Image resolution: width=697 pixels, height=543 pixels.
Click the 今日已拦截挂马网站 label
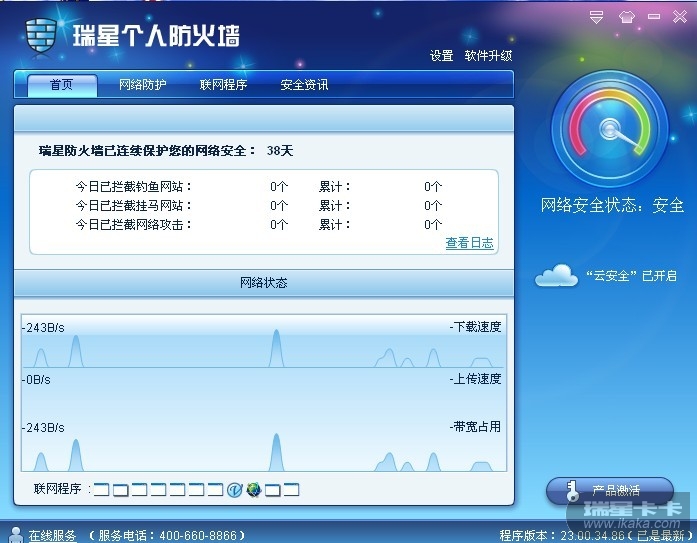point(133,206)
